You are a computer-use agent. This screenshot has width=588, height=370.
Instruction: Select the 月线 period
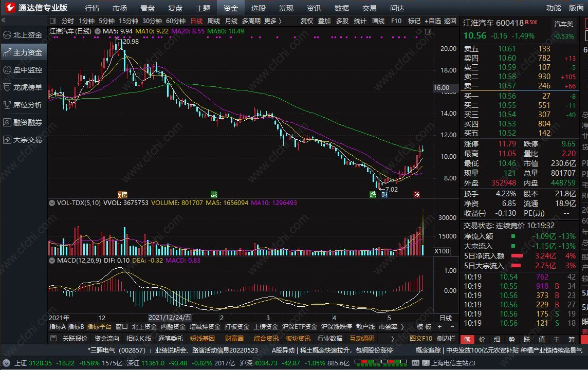(231, 21)
